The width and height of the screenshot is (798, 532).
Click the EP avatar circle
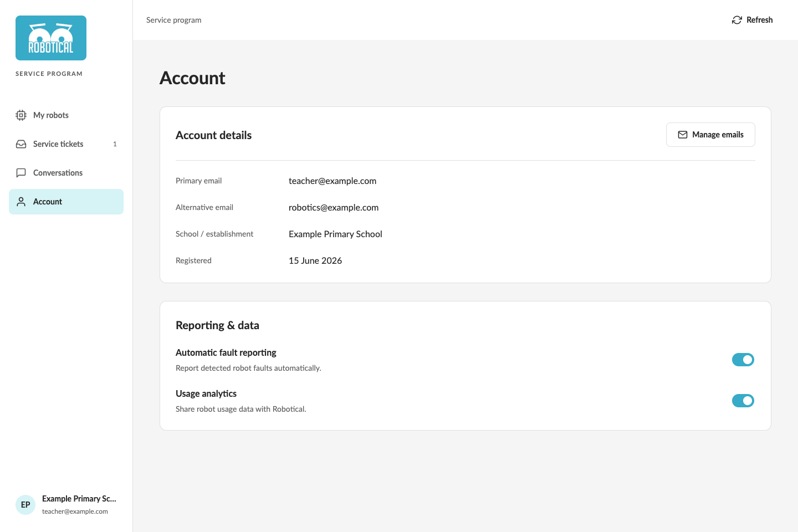point(25,505)
